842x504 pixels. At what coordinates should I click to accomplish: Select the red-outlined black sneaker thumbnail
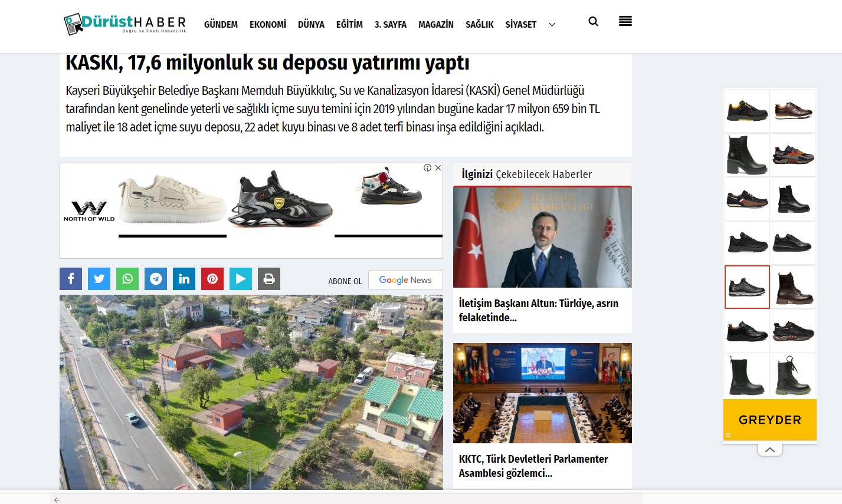tap(747, 287)
